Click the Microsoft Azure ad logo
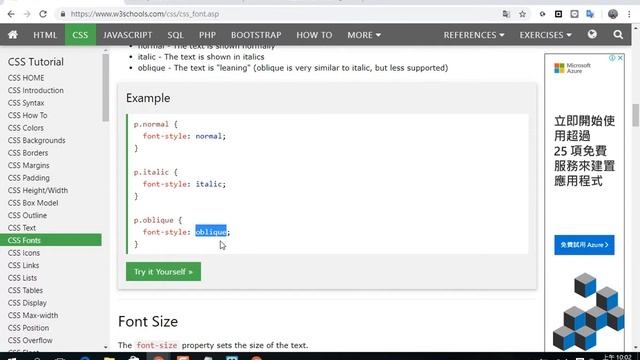The height and width of the screenshot is (360, 640). (x=573, y=68)
